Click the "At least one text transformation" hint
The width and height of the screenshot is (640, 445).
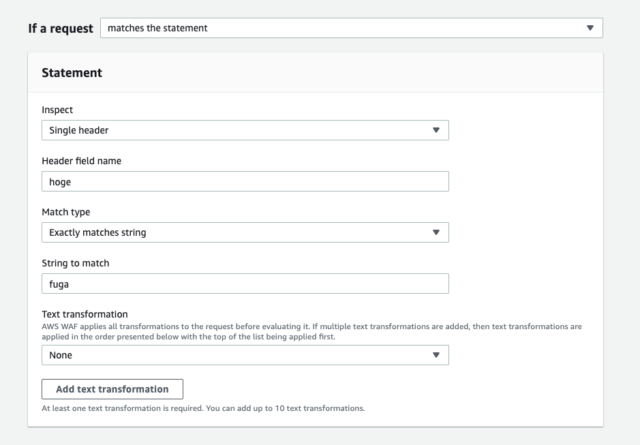203,408
